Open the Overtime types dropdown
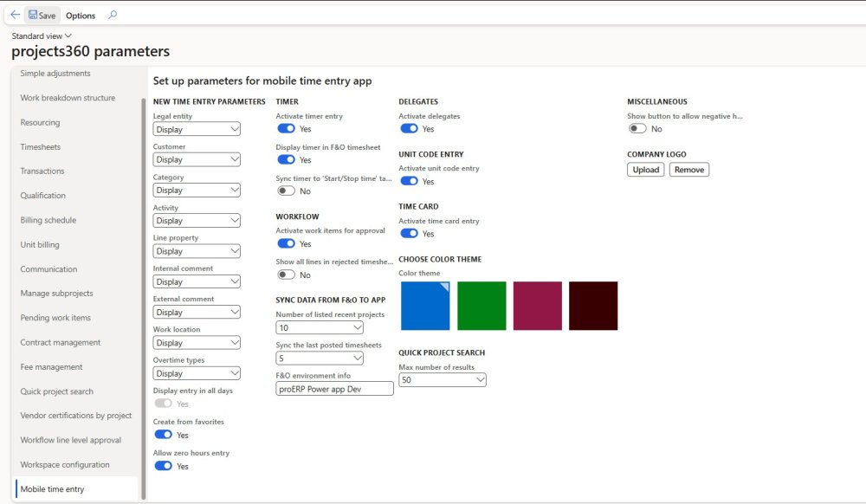 [x=197, y=373]
